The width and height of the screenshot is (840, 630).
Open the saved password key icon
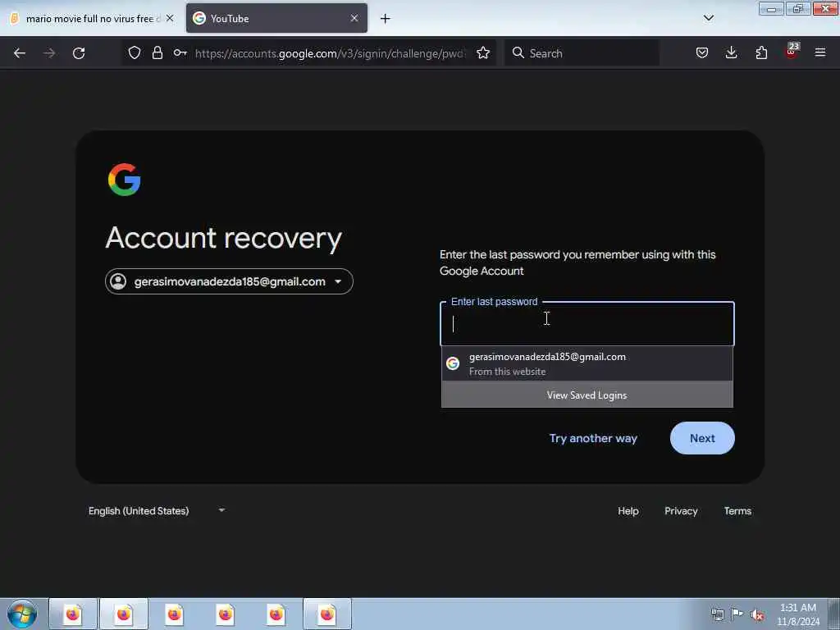tap(180, 52)
